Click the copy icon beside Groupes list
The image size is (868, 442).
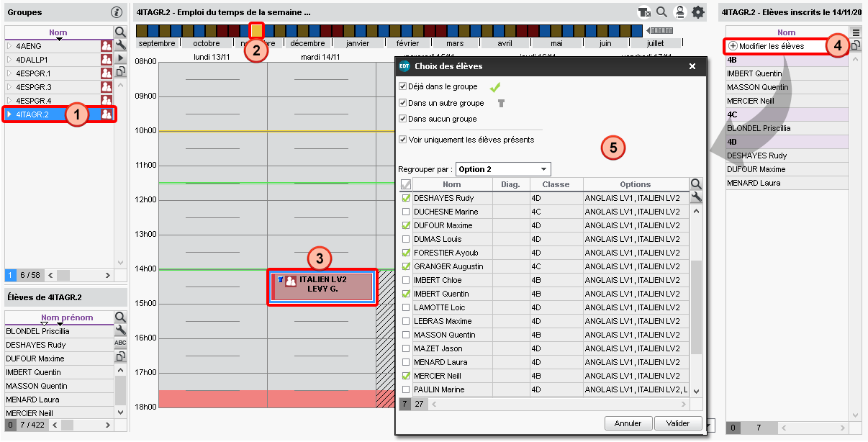(120, 71)
